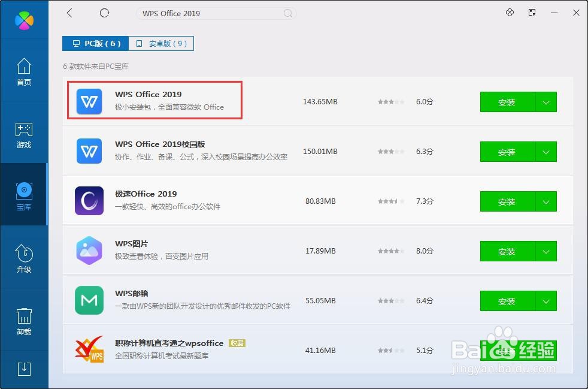Click the WPS图片 app icon
Screen dimensions: 588x389
pyautogui.click(x=89, y=251)
